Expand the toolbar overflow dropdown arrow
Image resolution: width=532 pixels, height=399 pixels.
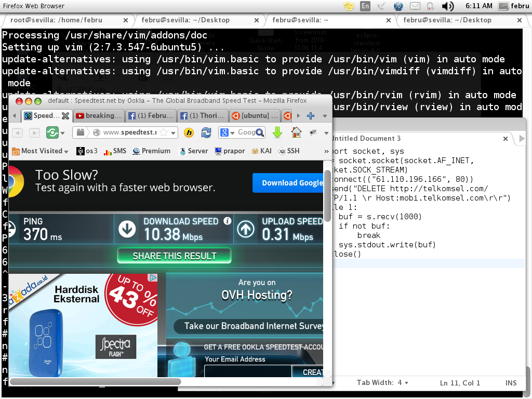click(326, 133)
